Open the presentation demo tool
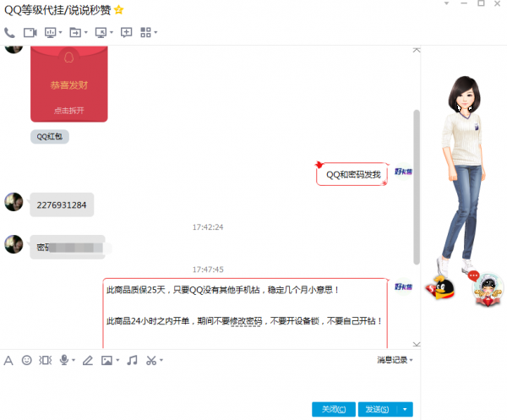Viewport: 507px width, 420px height. coord(51,33)
